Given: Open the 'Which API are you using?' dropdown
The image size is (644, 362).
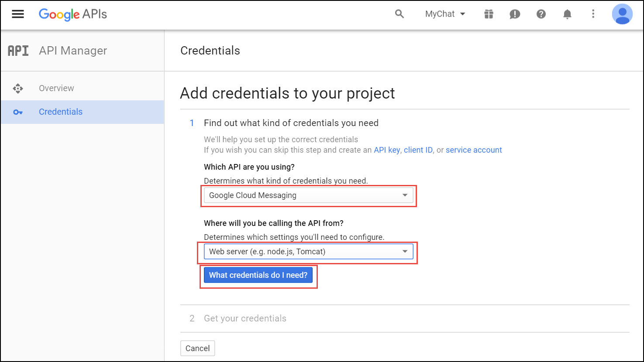Looking at the screenshot, I should coord(309,195).
